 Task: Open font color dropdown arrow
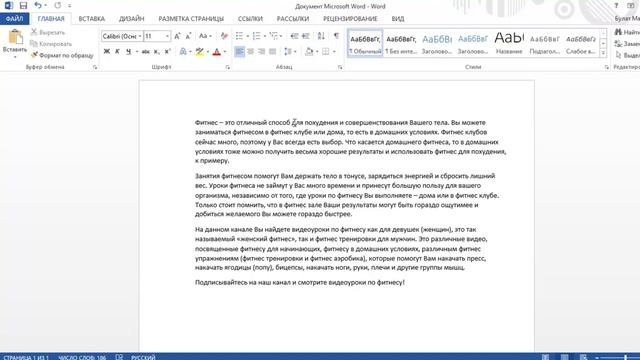click(x=224, y=51)
